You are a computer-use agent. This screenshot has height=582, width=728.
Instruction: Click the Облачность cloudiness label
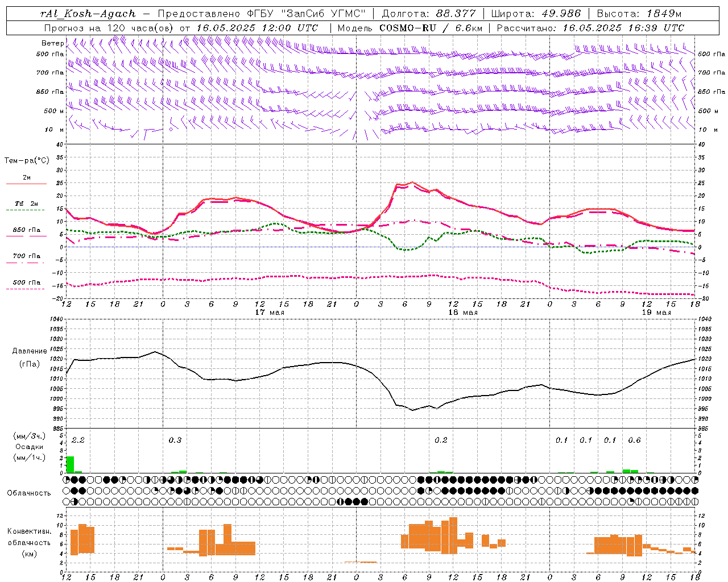(29, 493)
